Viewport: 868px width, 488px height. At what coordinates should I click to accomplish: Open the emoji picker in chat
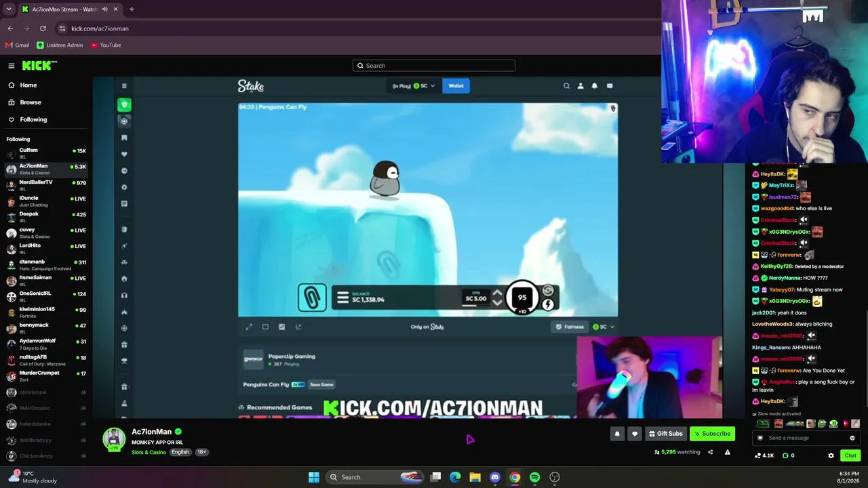pos(852,438)
